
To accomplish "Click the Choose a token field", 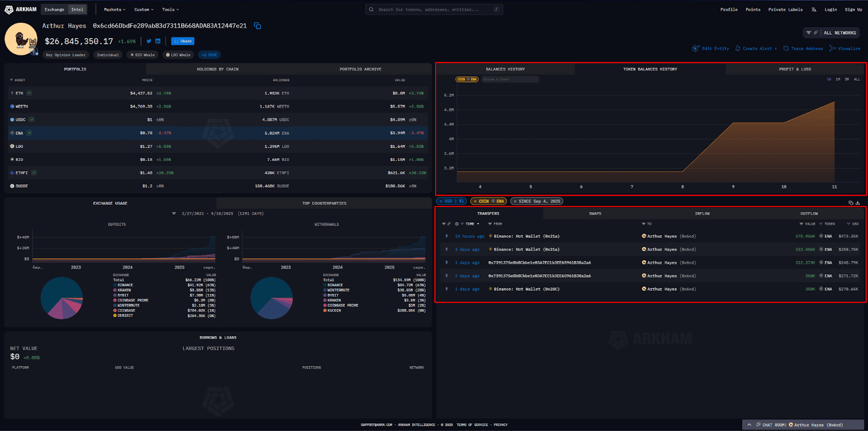I will pos(509,79).
